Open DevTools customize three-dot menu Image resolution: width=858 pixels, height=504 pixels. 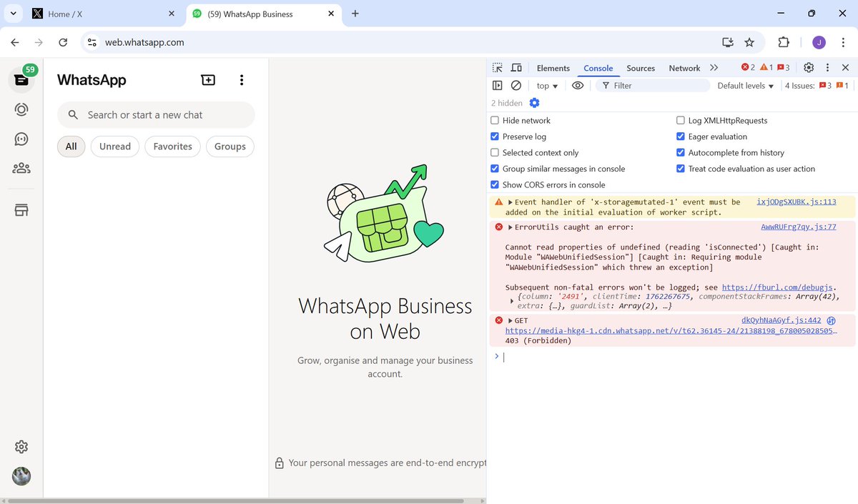(828, 68)
